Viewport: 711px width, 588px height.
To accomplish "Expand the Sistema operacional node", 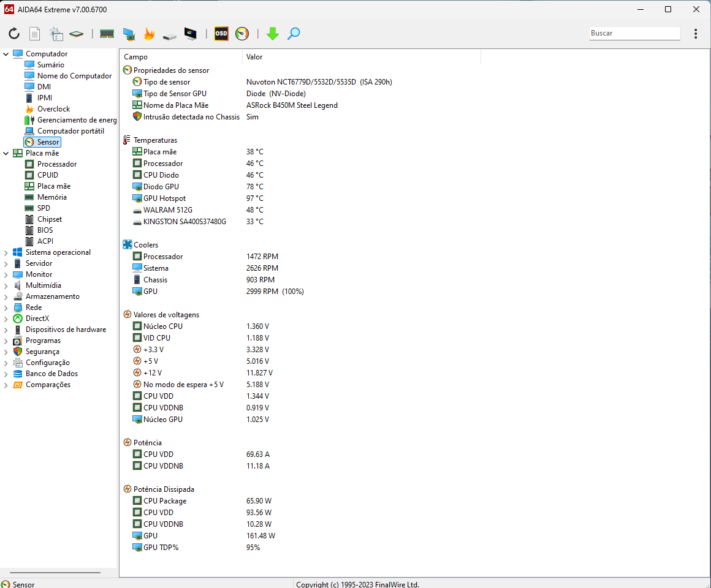I will (6, 253).
